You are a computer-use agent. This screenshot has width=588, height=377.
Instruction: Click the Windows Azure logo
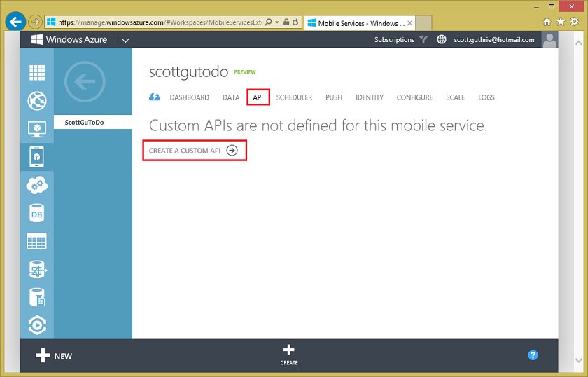(70, 39)
